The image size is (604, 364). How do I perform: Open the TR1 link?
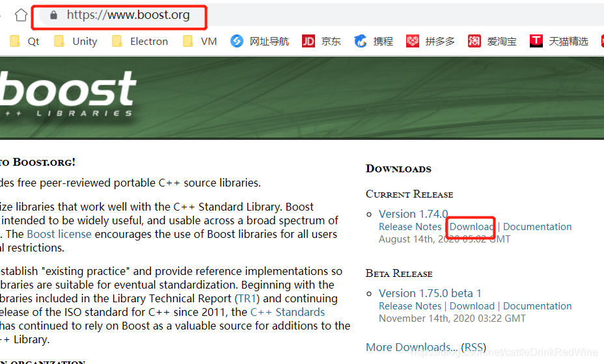coord(247,298)
